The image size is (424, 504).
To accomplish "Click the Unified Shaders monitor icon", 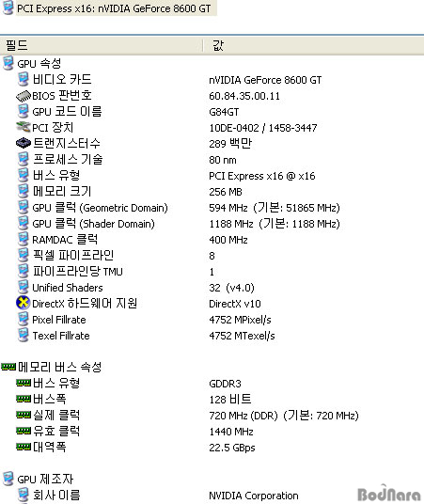I will point(24,287).
